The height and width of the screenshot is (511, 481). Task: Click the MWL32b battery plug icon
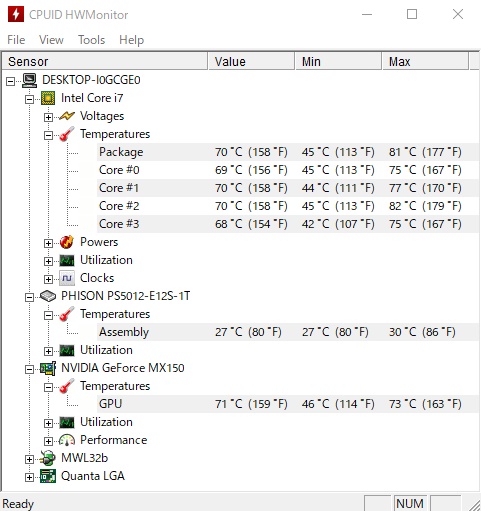(48, 458)
